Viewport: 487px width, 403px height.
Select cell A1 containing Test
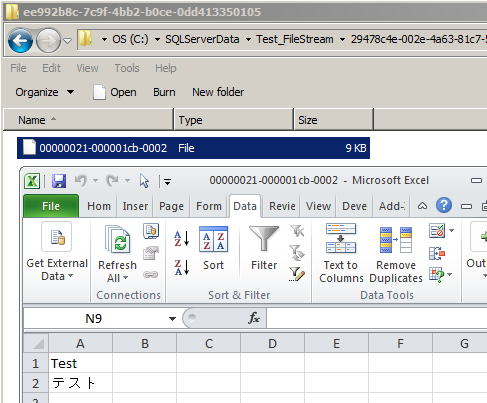coord(80,363)
